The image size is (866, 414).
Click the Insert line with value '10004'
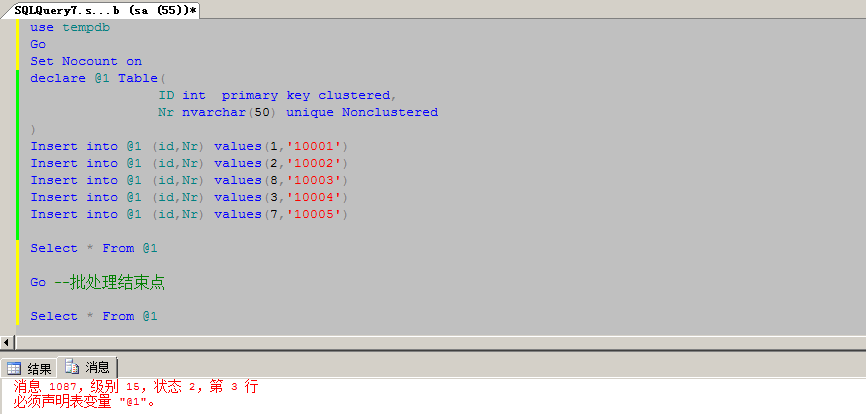coord(188,197)
